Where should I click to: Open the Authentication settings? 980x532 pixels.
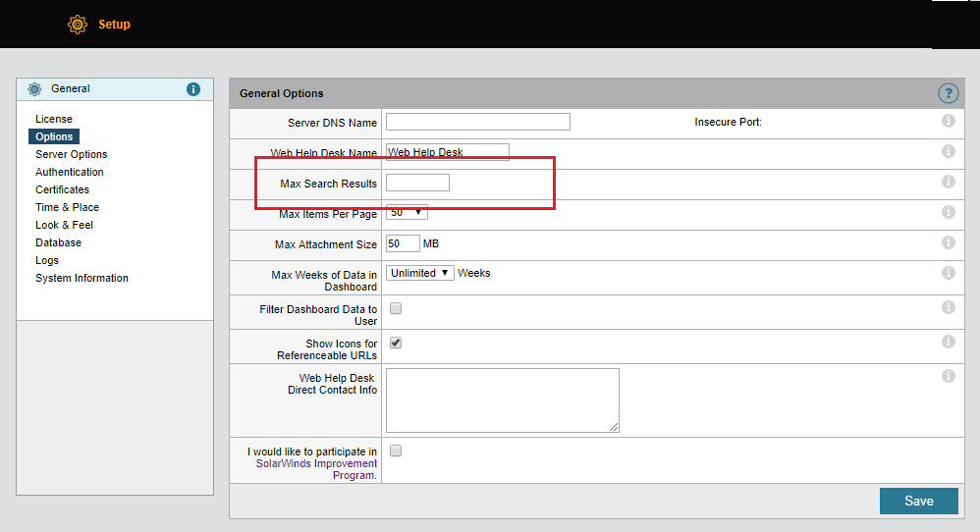coord(70,172)
